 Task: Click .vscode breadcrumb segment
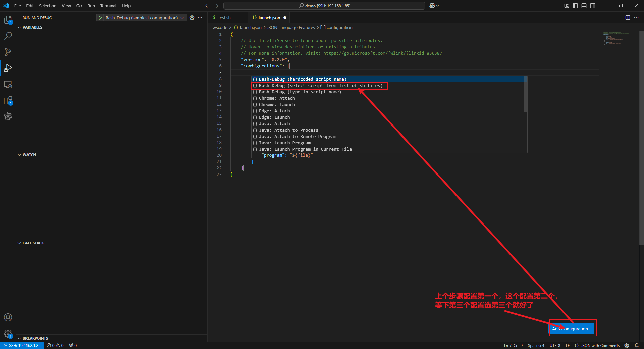coord(220,27)
